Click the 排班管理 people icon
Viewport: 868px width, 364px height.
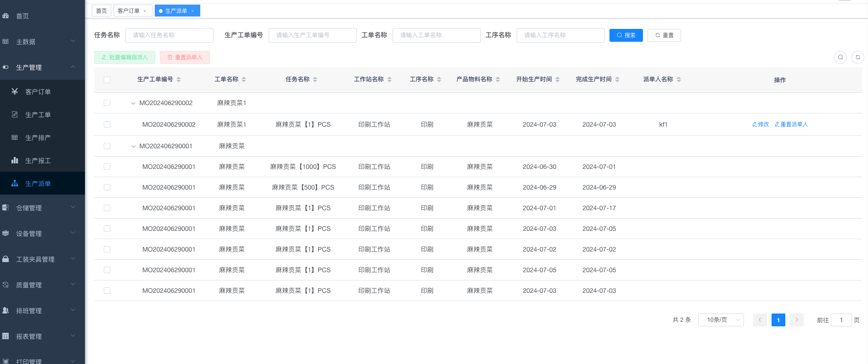coord(6,310)
